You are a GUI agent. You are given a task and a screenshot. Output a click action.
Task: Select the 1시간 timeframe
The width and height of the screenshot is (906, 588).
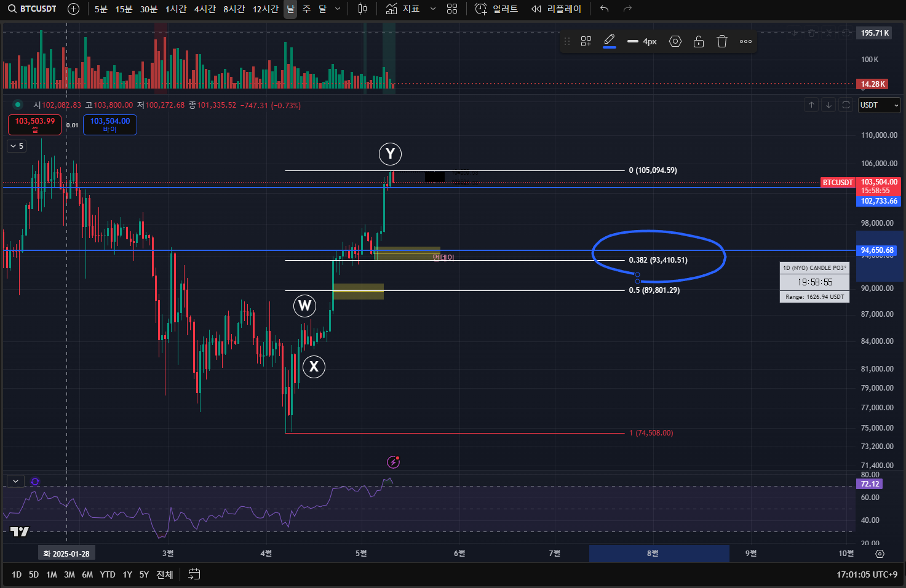tap(175, 9)
